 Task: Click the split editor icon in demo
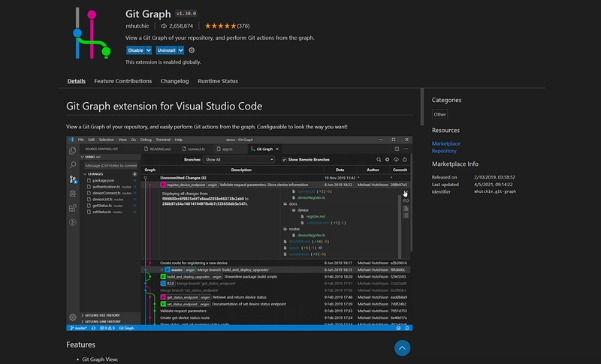pos(397,149)
